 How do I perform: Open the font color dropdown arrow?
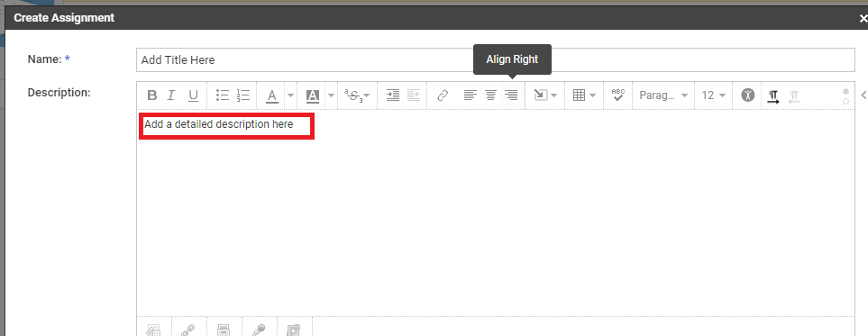(x=290, y=95)
